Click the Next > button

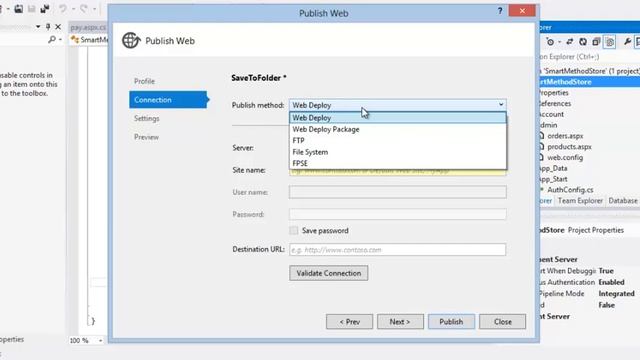point(400,322)
